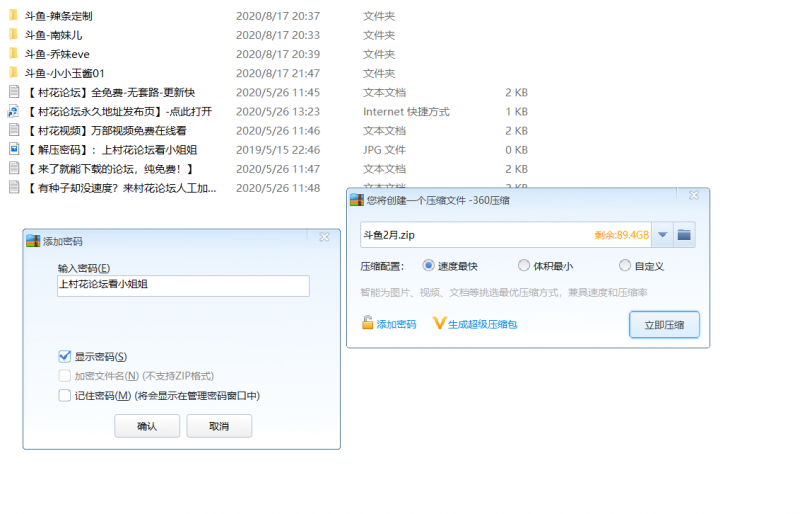Screen dimensions: 800x514
Task: Select file name 斗鱼-乔妹eve
Action: [57, 54]
